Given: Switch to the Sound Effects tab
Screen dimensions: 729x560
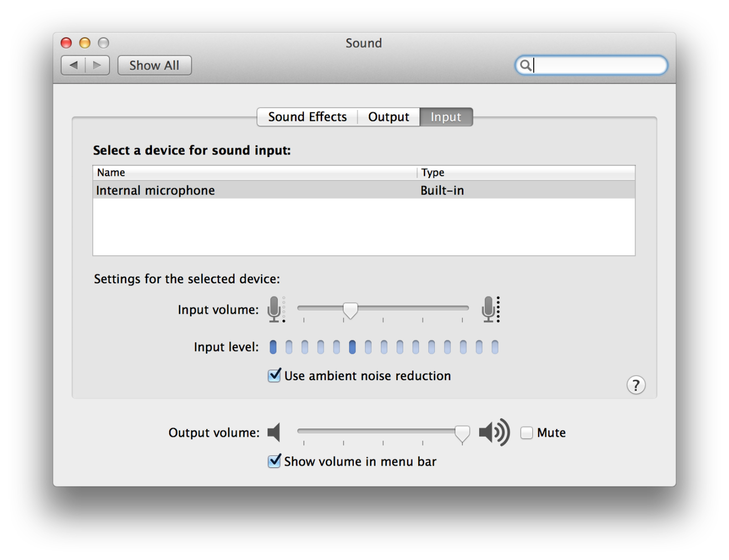Looking at the screenshot, I should 307,117.
